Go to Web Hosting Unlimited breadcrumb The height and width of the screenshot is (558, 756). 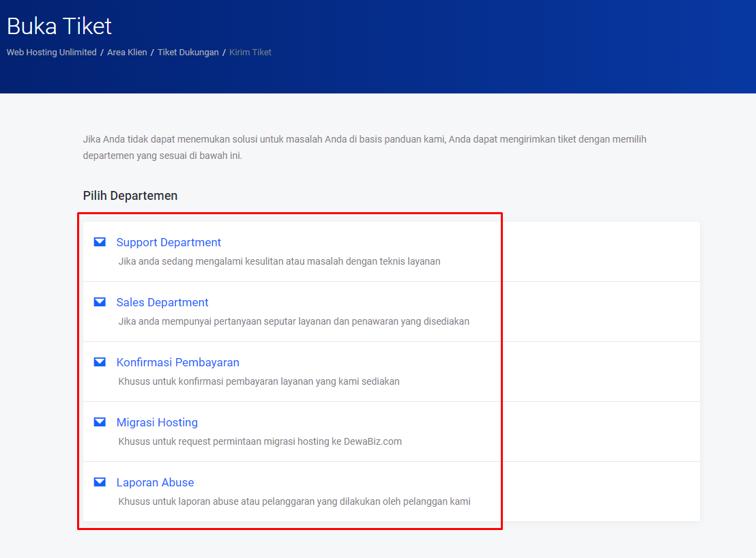(x=51, y=53)
